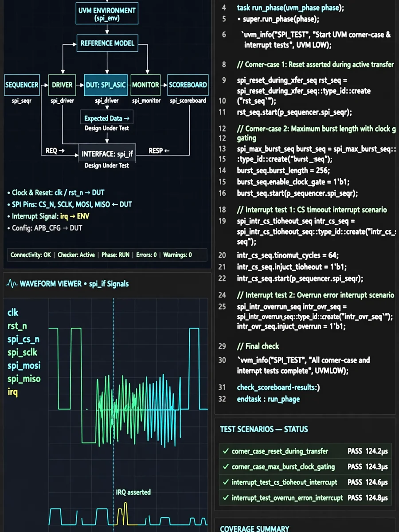Click check icon for interrupt_test_cs_tioheout_interrcupt
Screen dimensions: 399x532
[x=226, y=482]
